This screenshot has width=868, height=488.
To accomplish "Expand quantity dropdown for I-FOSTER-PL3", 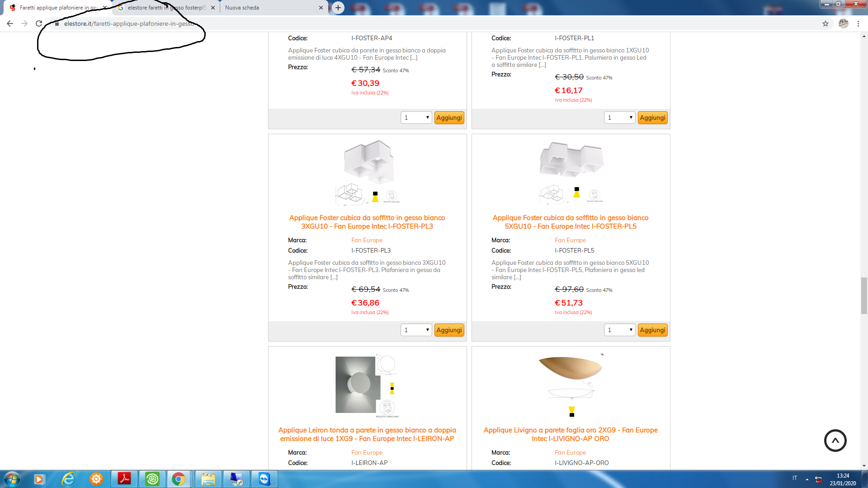I will [x=416, y=330].
